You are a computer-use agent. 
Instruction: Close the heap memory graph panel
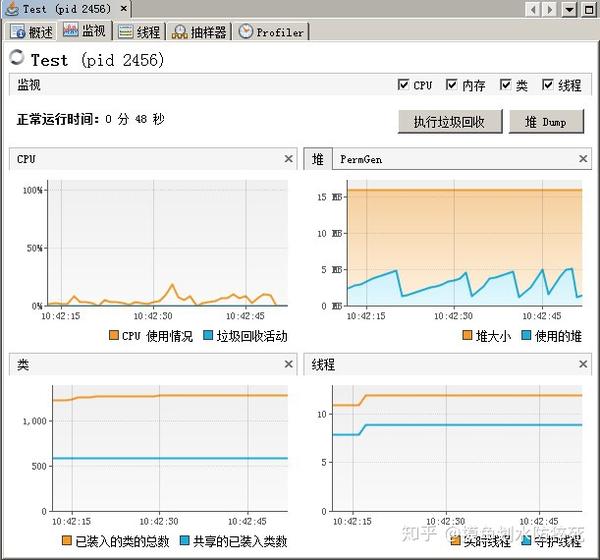click(x=583, y=158)
